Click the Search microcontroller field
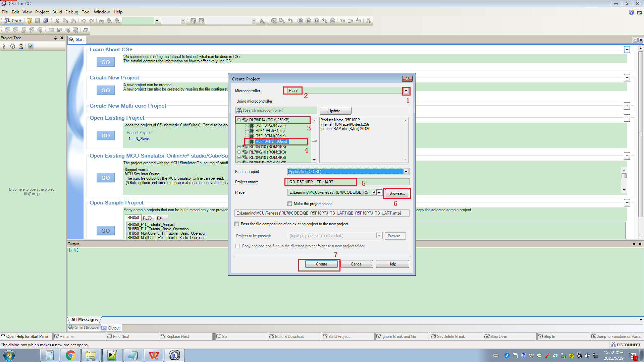The height and width of the screenshot is (362, 644). coord(276,110)
